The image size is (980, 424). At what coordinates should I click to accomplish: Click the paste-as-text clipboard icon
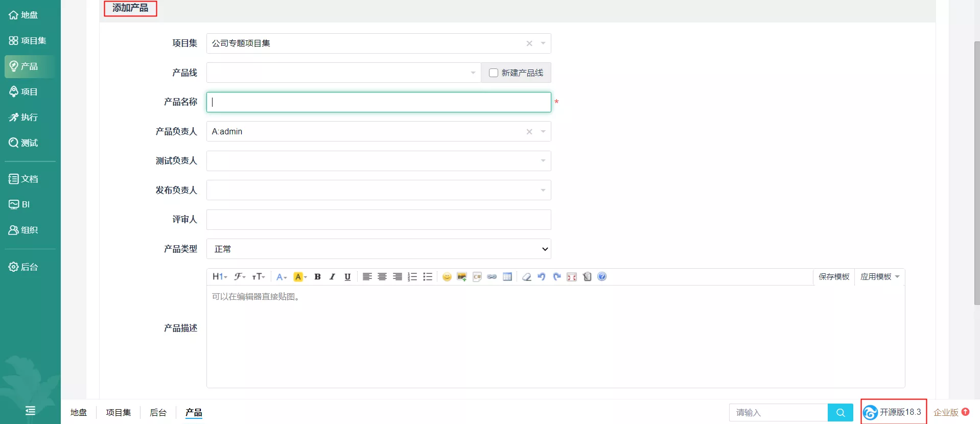click(587, 276)
